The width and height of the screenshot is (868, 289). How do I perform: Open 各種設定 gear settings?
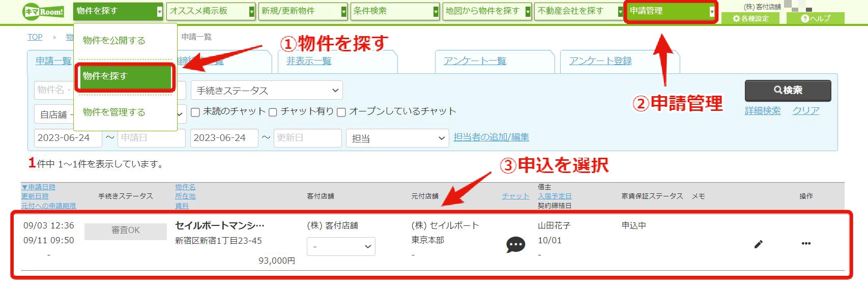tap(750, 18)
